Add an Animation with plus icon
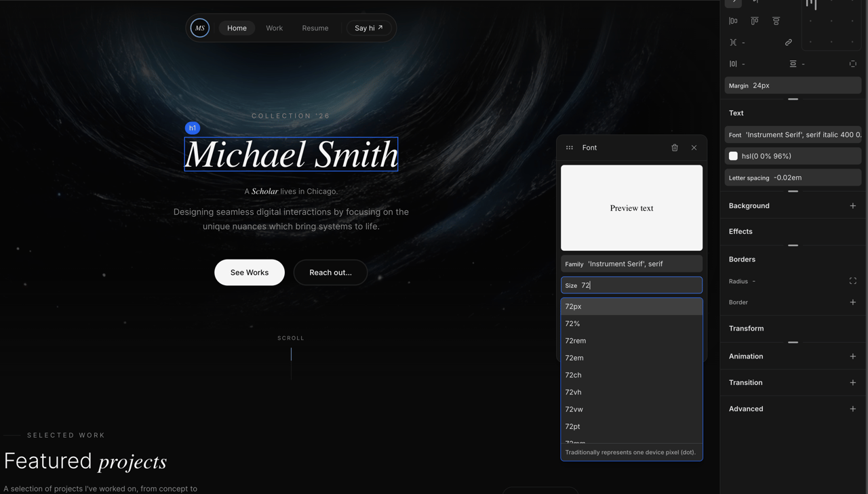Screen dimensions: 868x494 pos(852,356)
